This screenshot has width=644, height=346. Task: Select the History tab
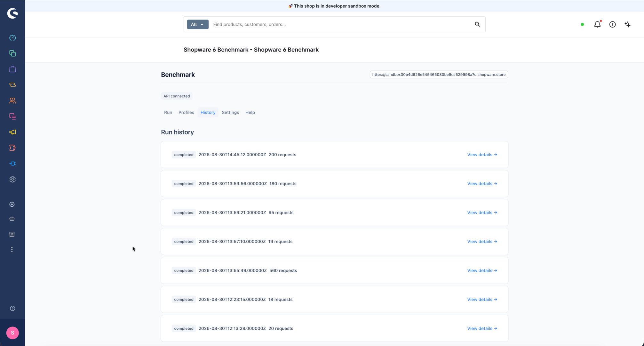pos(208,112)
